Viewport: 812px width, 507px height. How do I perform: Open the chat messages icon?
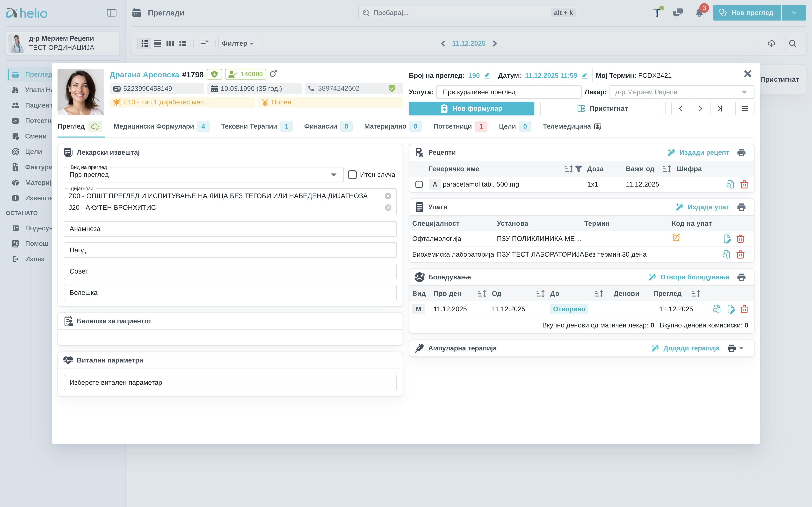click(x=678, y=13)
